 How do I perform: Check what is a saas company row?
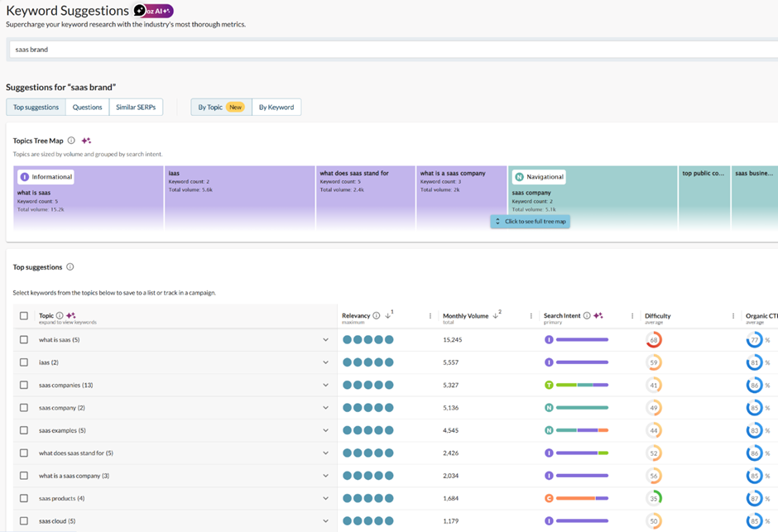[x=24, y=476]
